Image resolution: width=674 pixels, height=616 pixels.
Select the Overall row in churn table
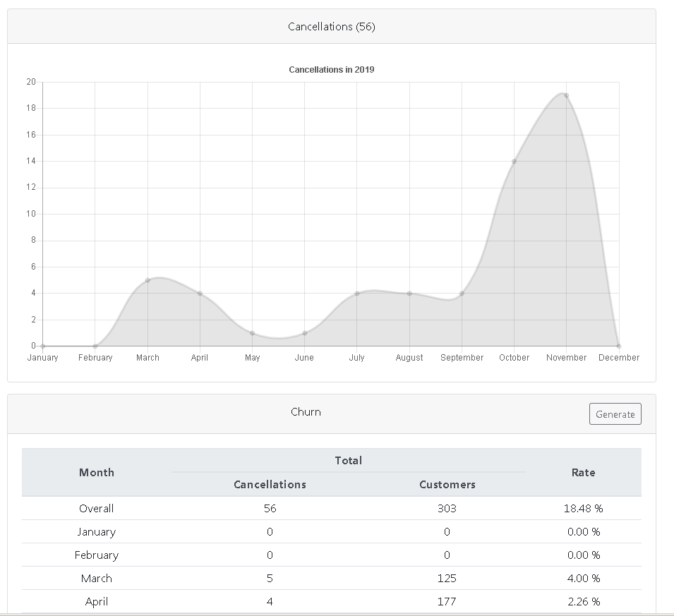pyautogui.click(x=97, y=508)
